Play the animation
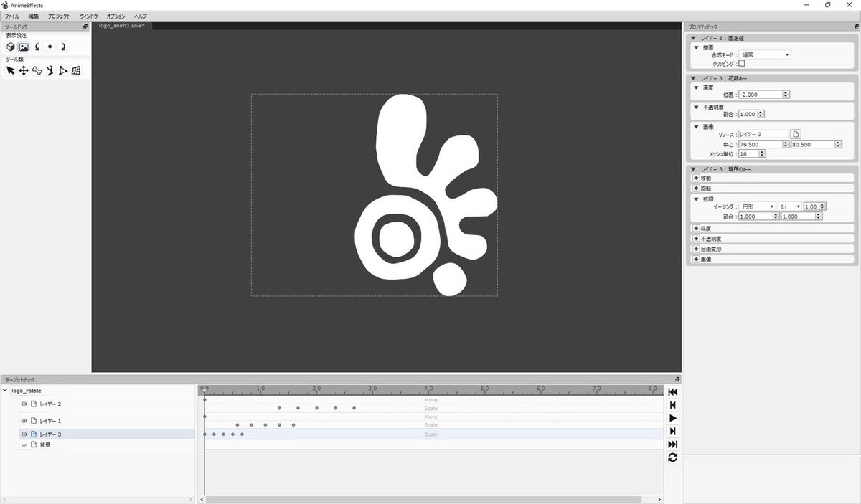This screenshot has width=861, height=504. tap(672, 418)
